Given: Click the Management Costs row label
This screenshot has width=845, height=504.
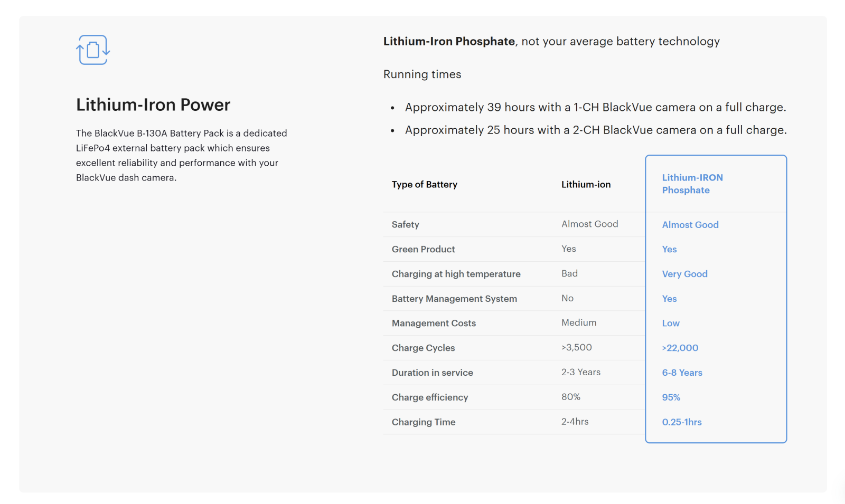Looking at the screenshot, I should [x=434, y=324].
